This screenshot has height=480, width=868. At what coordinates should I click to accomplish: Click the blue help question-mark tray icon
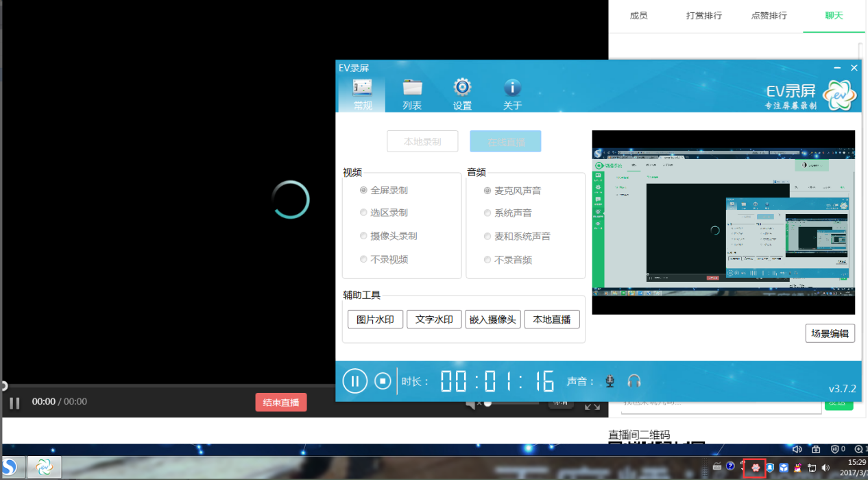click(731, 466)
